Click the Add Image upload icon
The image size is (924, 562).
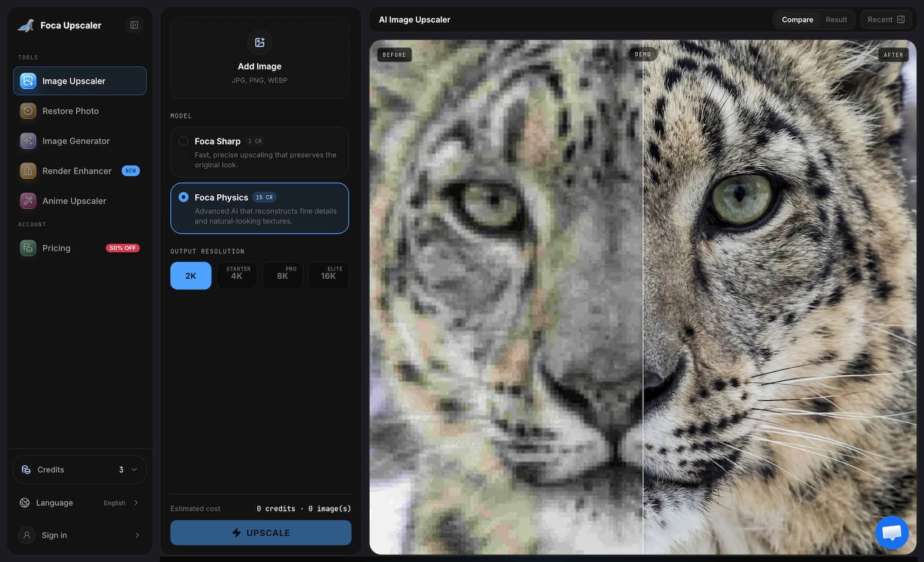260,42
